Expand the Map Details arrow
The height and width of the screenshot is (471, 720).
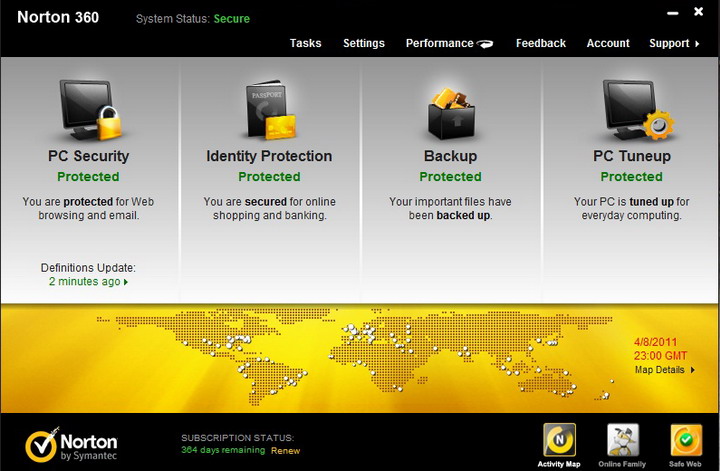tap(692, 370)
